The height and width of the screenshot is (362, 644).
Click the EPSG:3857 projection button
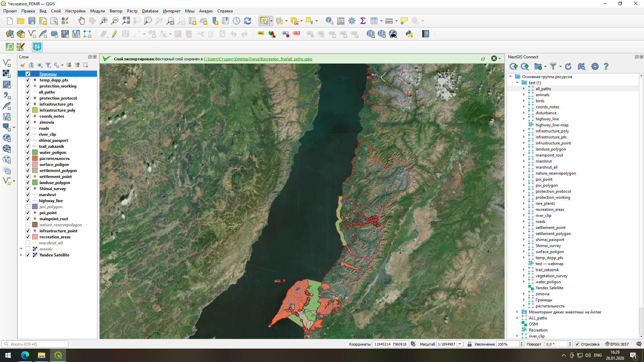pos(617,344)
